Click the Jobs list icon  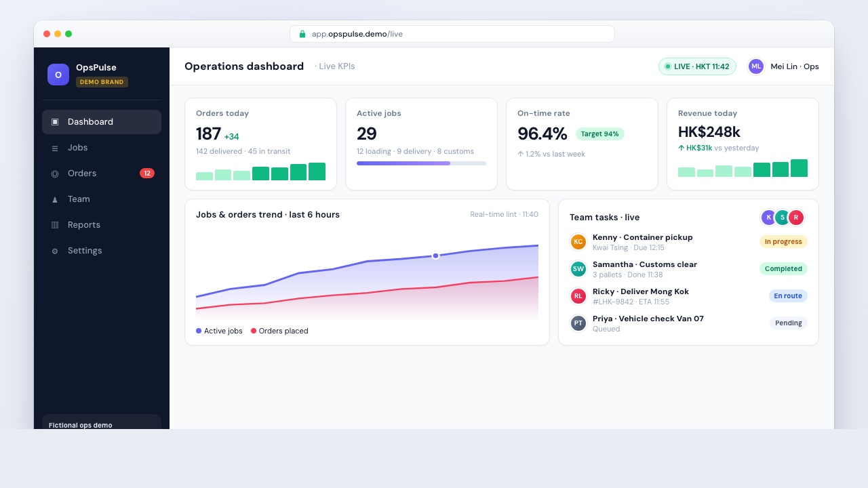[55, 148]
